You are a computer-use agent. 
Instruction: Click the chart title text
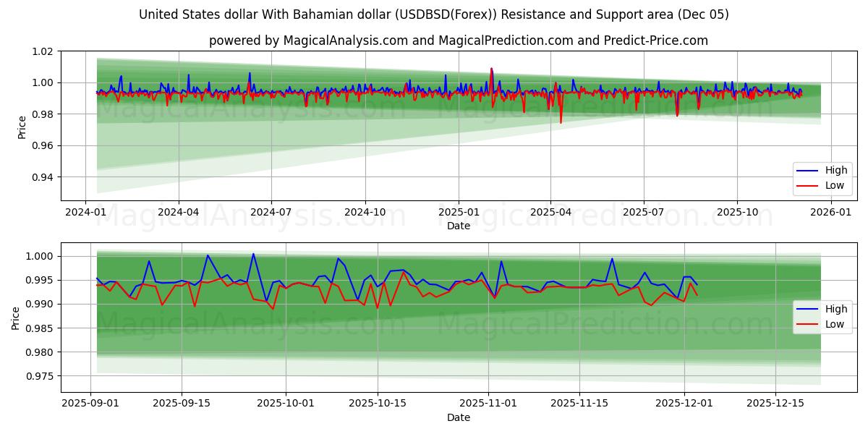[x=434, y=14]
